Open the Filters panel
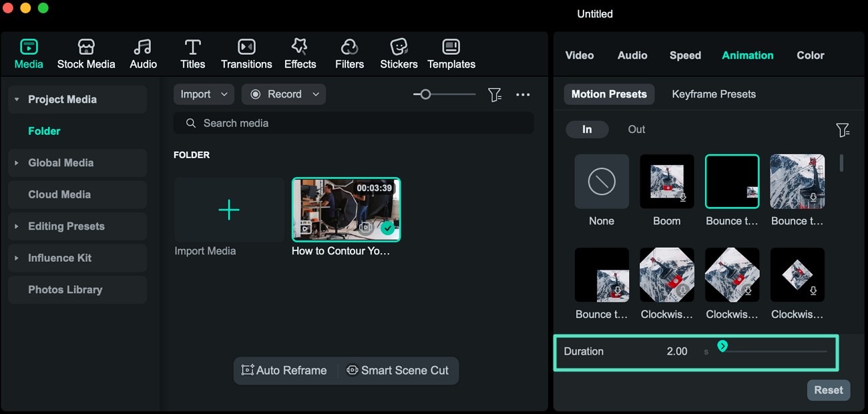Image resolution: width=868 pixels, height=414 pixels. click(349, 53)
